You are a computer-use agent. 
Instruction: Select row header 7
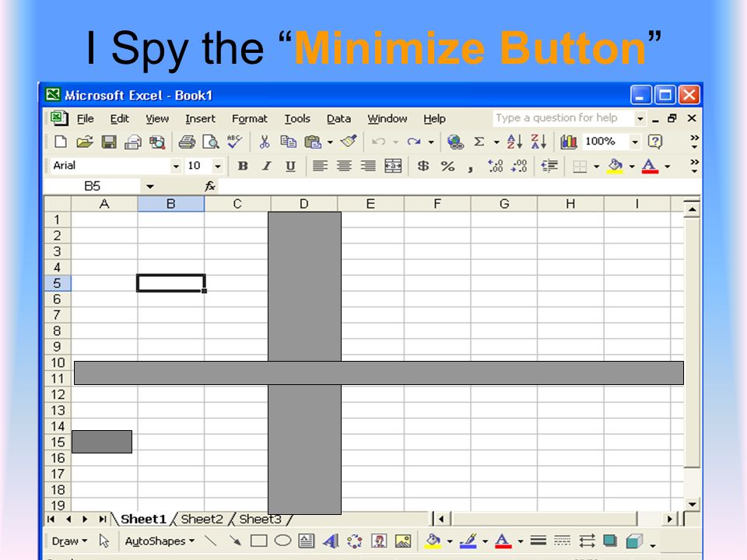click(57, 315)
